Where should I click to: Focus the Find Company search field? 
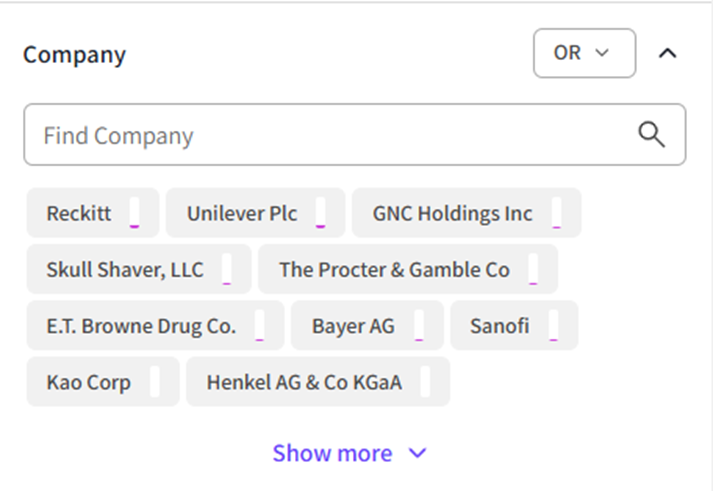(330, 135)
